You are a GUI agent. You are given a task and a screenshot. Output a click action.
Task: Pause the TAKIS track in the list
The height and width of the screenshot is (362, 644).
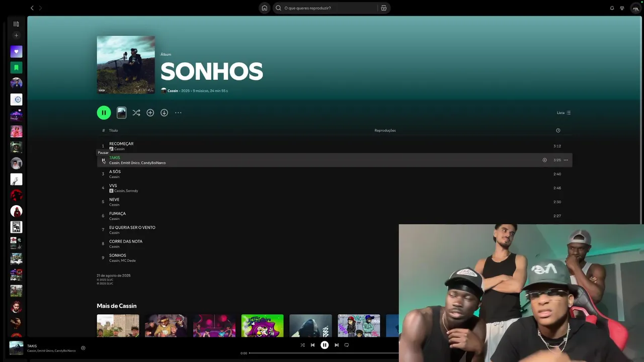click(103, 160)
